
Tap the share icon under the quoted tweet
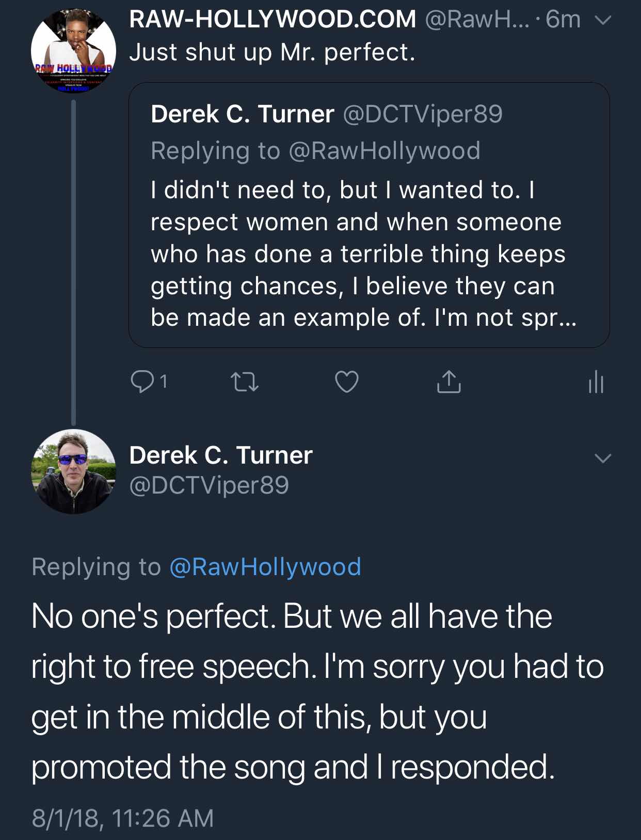pyautogui.click(x=448, y=382)
